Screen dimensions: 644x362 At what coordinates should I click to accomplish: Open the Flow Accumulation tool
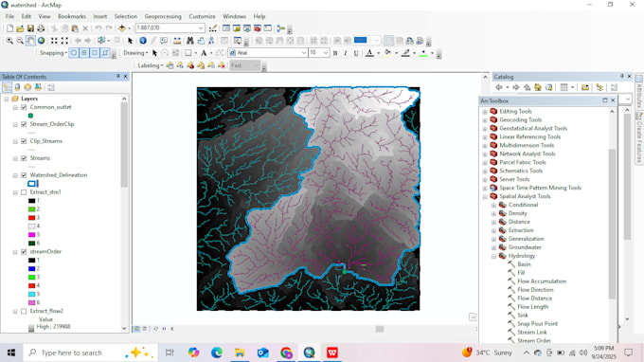pyautogui.click(x=542, y=281)
